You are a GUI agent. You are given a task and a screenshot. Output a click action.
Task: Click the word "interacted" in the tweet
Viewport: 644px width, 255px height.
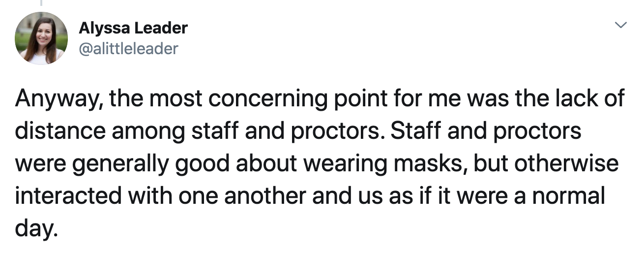pyautogui.click(x=68, y=196)
